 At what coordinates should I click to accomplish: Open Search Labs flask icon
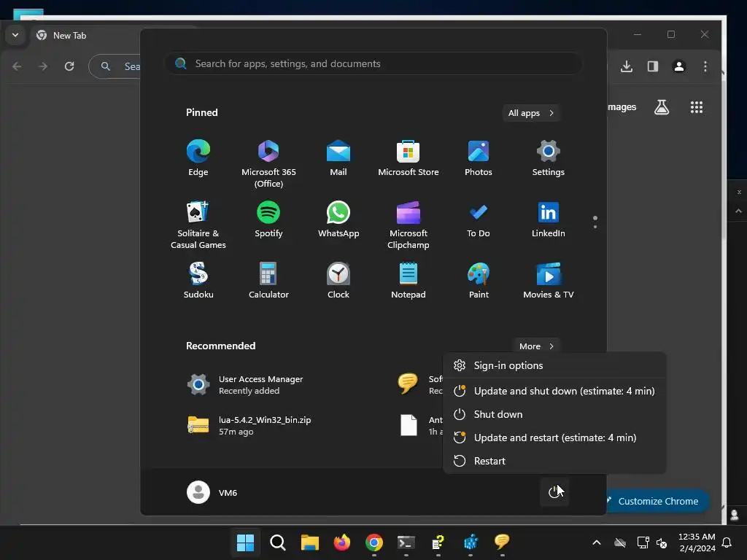click(x=662, y=107)
